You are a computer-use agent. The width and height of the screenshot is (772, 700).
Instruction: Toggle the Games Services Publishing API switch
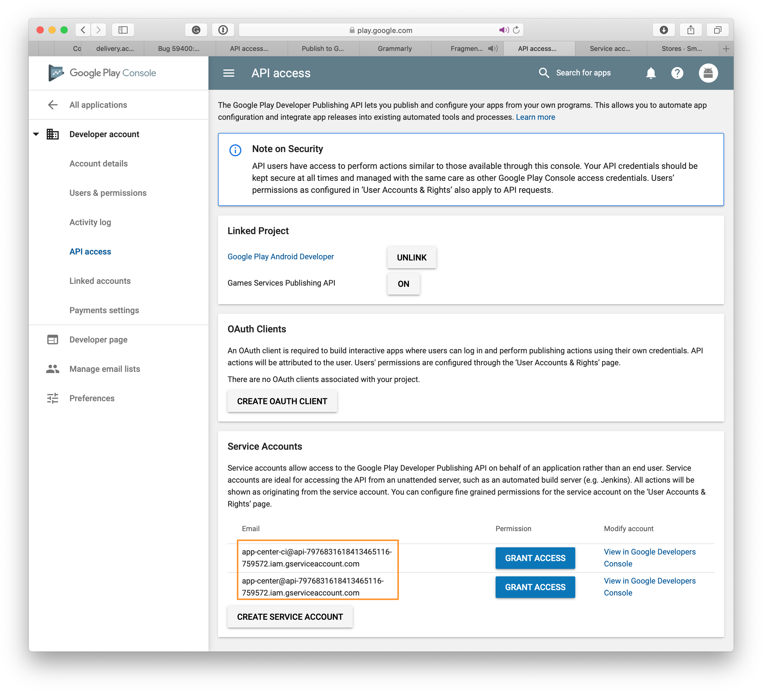click(403, 283)
